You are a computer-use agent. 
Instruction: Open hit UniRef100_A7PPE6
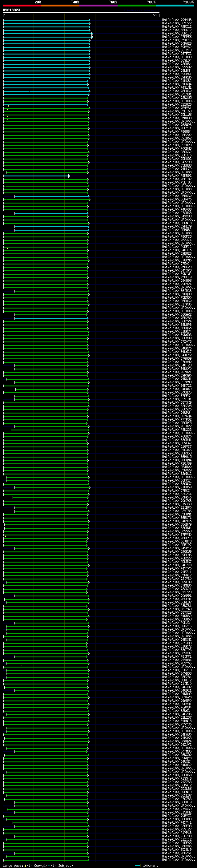coord(177,37)
